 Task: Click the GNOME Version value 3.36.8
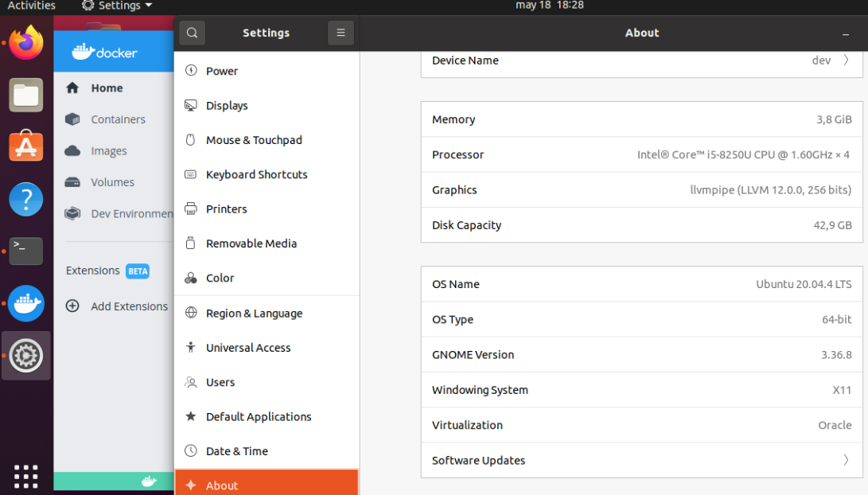[836, 354]
